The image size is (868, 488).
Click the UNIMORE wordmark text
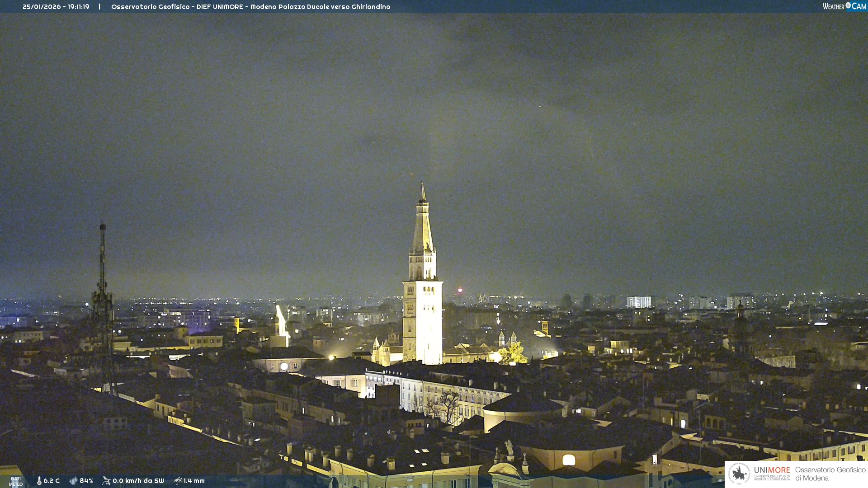pos(772,470)
